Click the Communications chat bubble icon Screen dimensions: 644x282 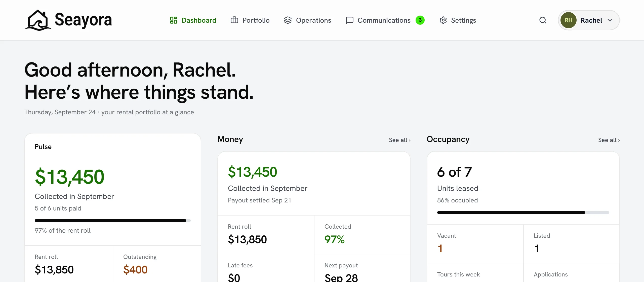coord(350,20)
